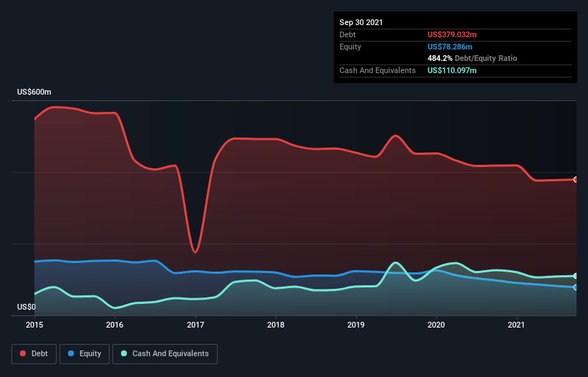Select the 2020 x-axis label
Image resolution: width=588 pixels, height=377 pixels.
(436, 325)
